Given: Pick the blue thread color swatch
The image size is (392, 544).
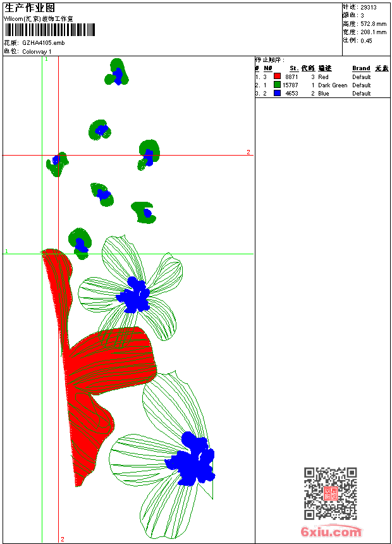Looking at the screenshot, I should pyautogui.click(x=277, y=93).
